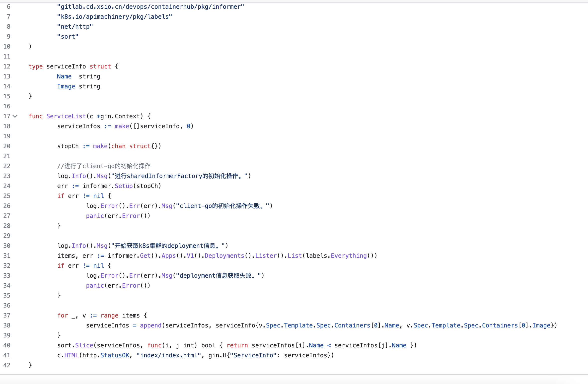Select line number 38 in gutter

coord(7,325)
